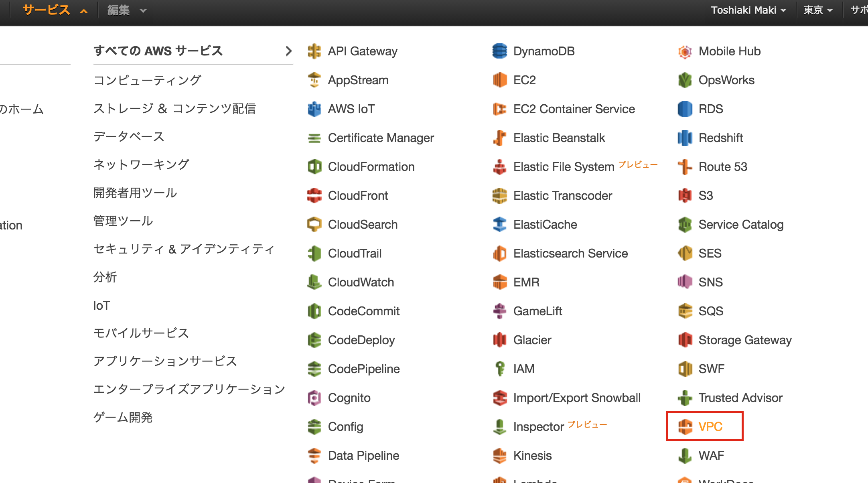Select the 分析 category
Image resolution: width=868 pixels, height=483 pixels.
pos(105,277)
